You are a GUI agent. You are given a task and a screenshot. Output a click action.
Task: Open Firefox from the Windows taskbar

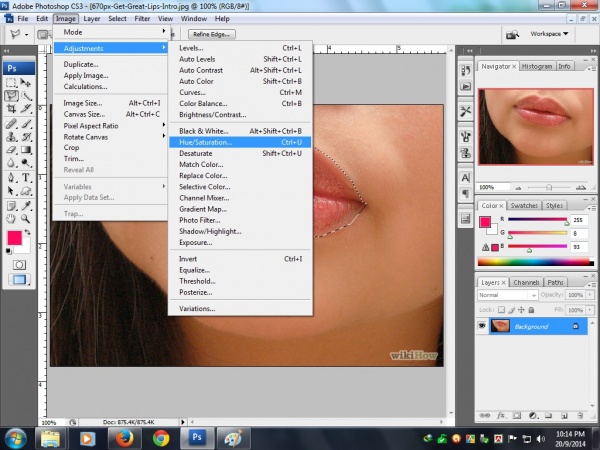point(125,437)
